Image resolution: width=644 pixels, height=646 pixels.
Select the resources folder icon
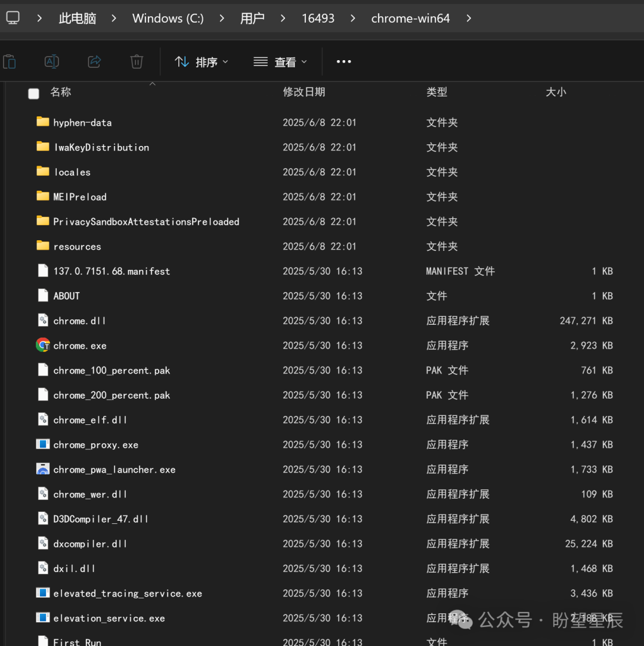(43, 246)
